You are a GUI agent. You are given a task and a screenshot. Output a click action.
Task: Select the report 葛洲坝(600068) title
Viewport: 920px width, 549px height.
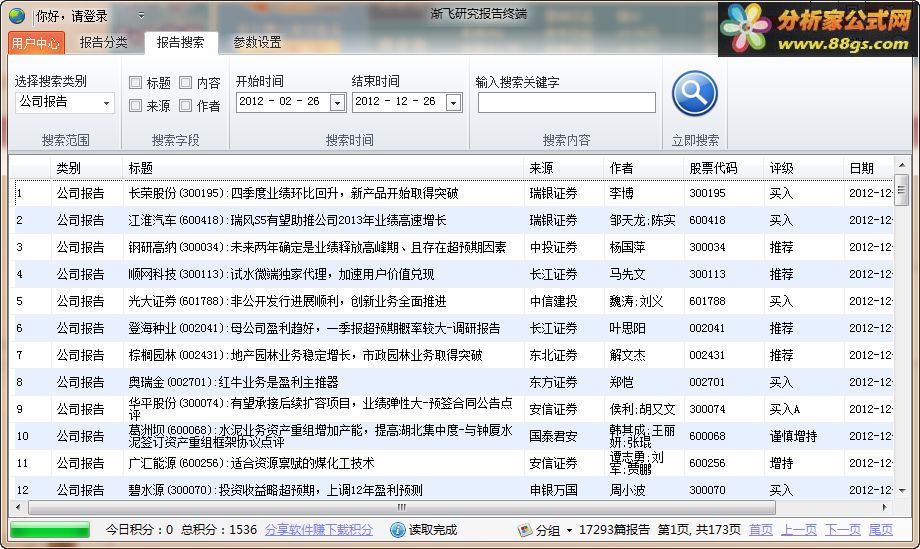[320, 436]
